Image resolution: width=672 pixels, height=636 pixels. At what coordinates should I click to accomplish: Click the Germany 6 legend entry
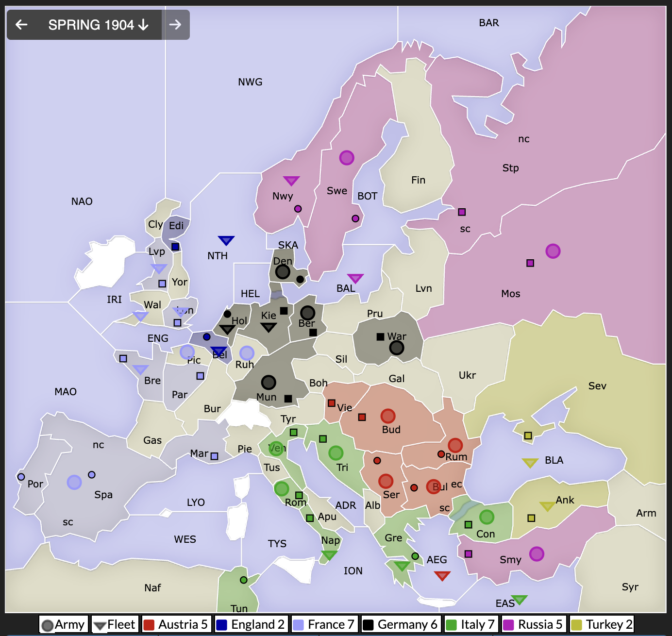coord(401,624)
